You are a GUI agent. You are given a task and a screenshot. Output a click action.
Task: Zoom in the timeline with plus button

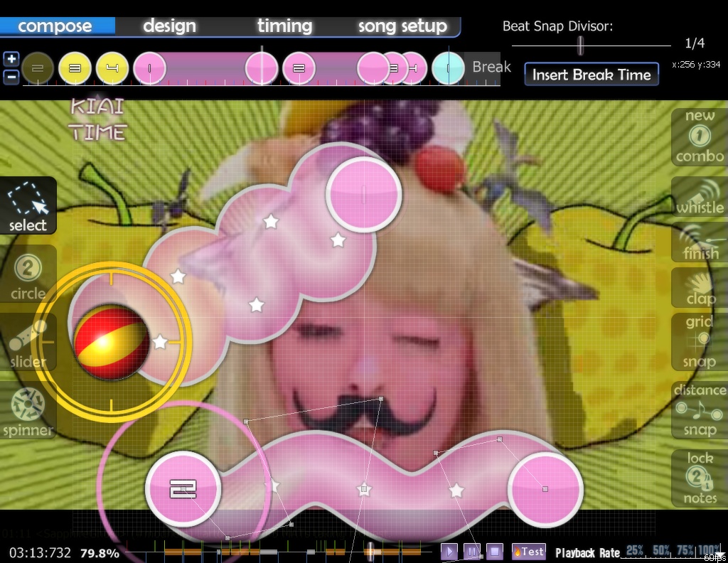[x=11, y=59]
